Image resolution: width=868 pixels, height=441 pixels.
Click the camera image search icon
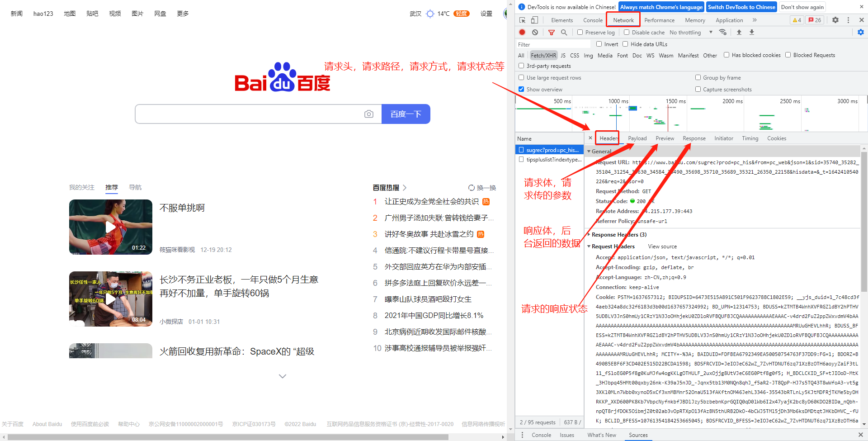point(369,114)
